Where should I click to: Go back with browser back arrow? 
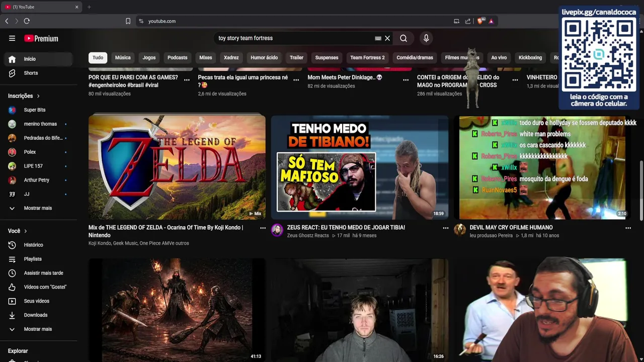7,21
